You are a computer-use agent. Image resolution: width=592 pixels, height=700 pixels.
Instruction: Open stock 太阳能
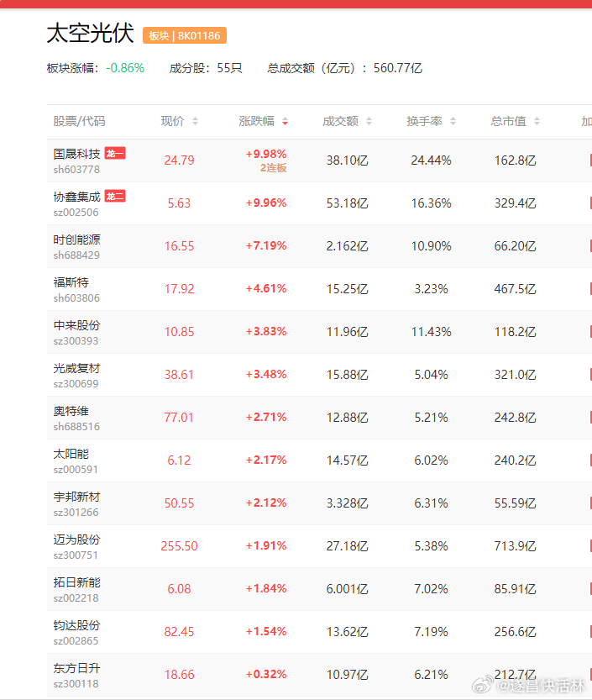coord(71,454)
